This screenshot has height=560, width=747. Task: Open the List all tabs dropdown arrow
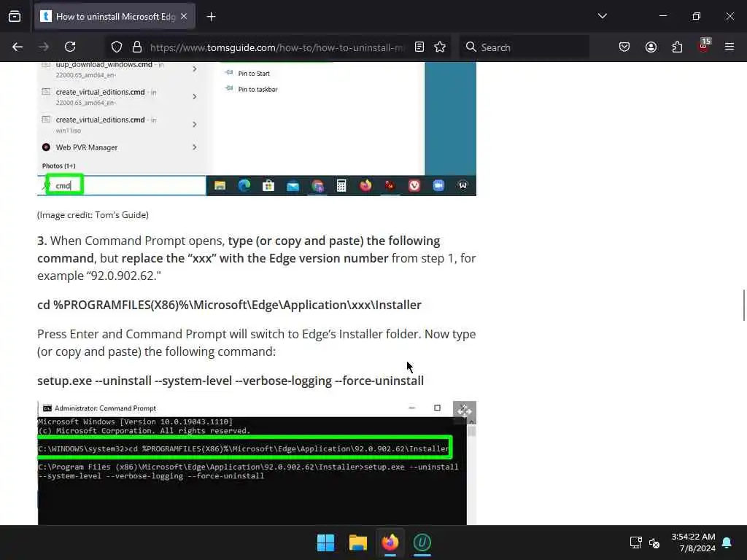point(602,16)
